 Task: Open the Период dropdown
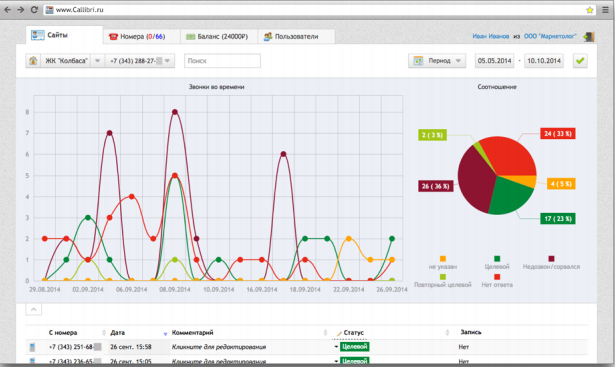[x=437, y=61]
